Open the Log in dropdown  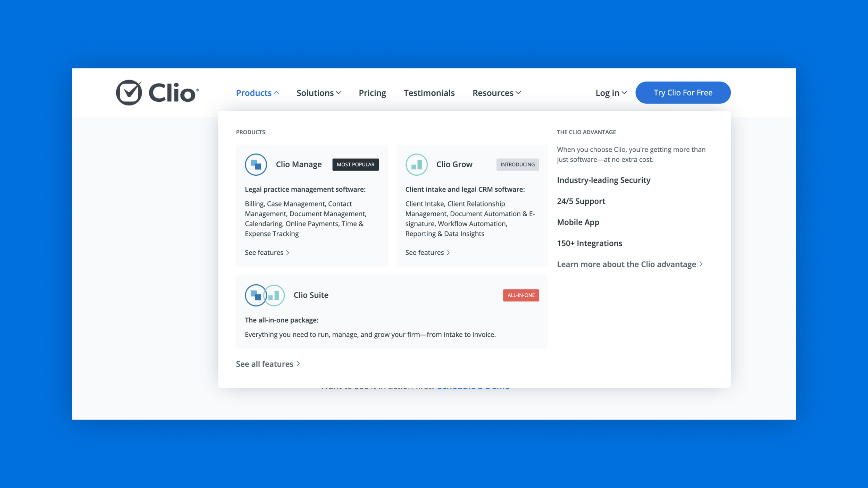click(x=611, y=93)
